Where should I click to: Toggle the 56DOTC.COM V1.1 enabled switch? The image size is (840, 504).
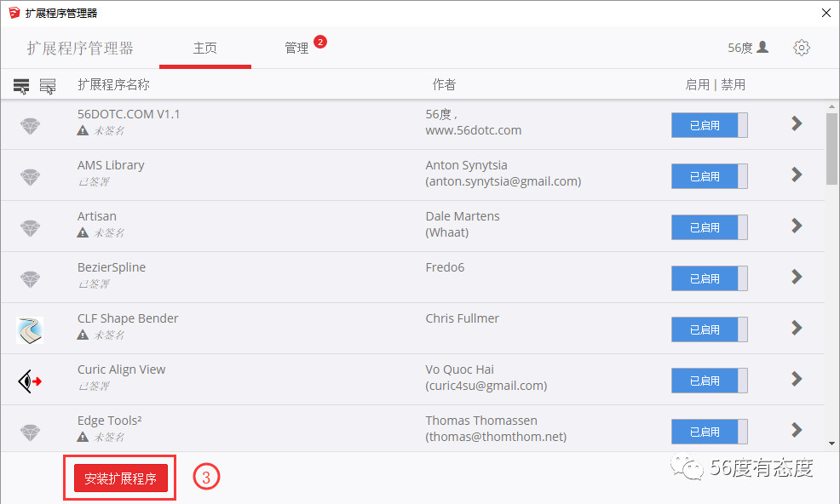pyautogui.click(x=709, y=125)
